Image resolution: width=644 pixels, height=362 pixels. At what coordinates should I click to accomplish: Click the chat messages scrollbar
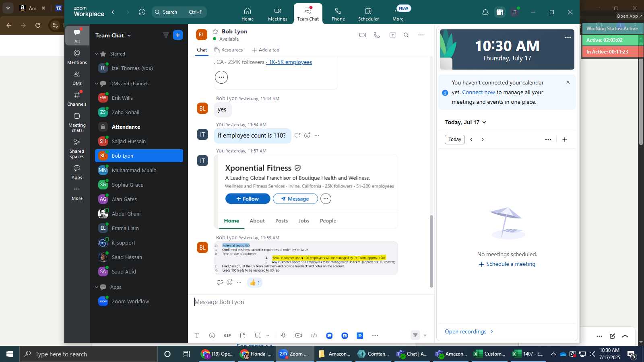(x=431, y=251)
